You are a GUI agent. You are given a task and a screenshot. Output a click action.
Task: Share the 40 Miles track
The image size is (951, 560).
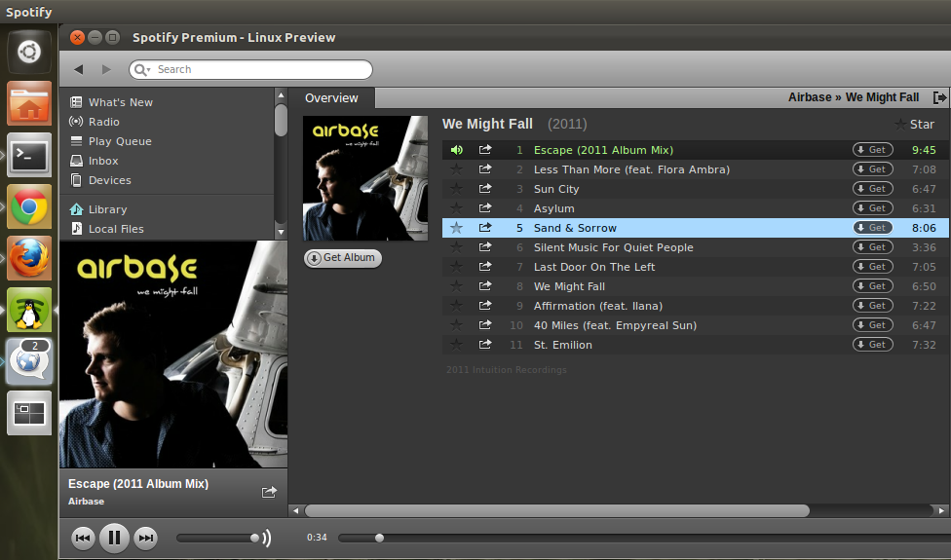pos(485,325)
